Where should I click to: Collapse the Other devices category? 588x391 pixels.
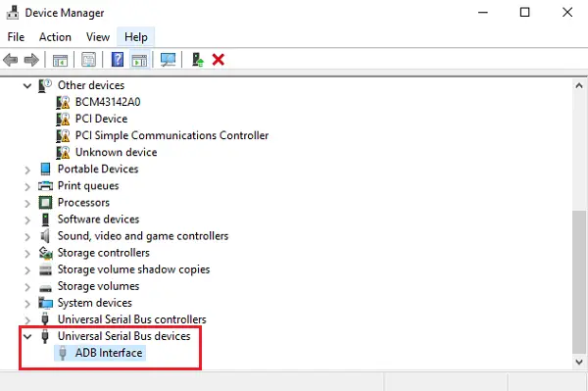tap(27, 86)
